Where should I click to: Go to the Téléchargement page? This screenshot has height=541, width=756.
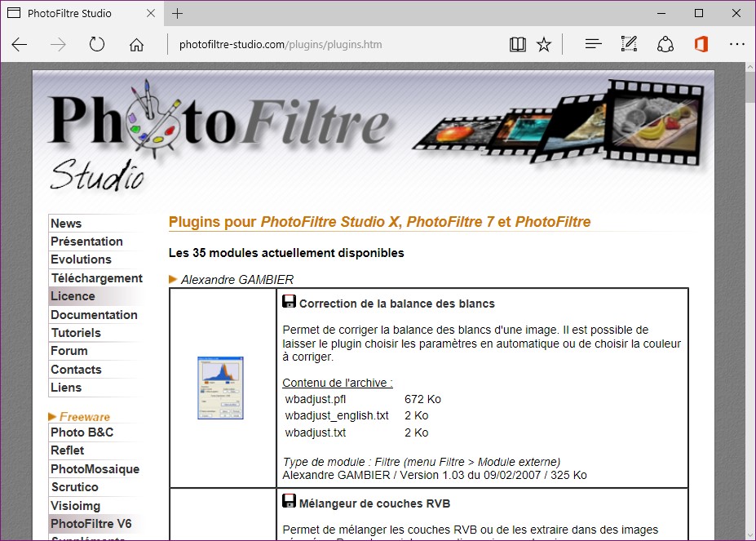point(97,278)
